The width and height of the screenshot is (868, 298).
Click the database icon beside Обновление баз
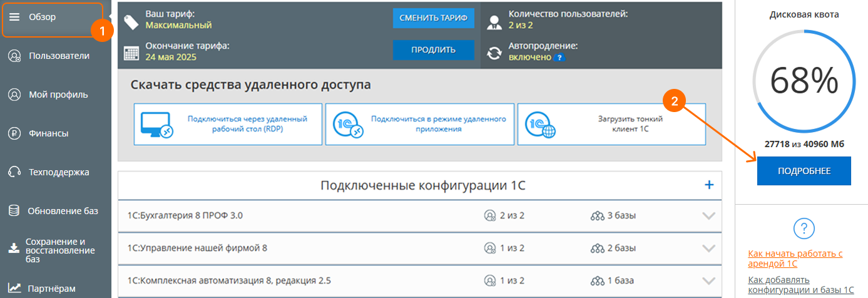(14, 211)
